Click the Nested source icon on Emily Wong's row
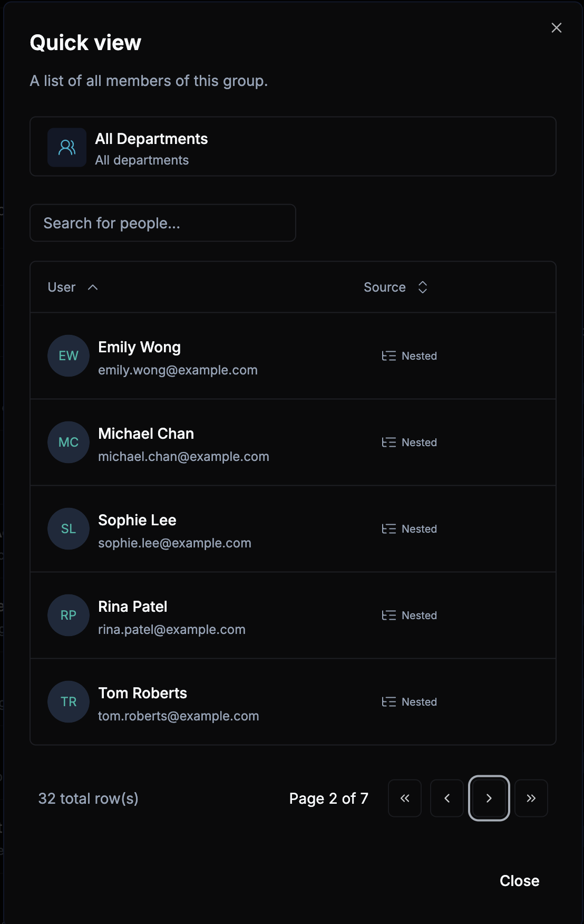The height and width of the screenshot is (924, 584). (389, 355)
